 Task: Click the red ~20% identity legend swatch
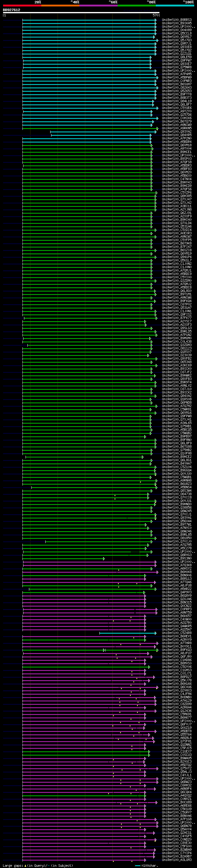[22, 6]
